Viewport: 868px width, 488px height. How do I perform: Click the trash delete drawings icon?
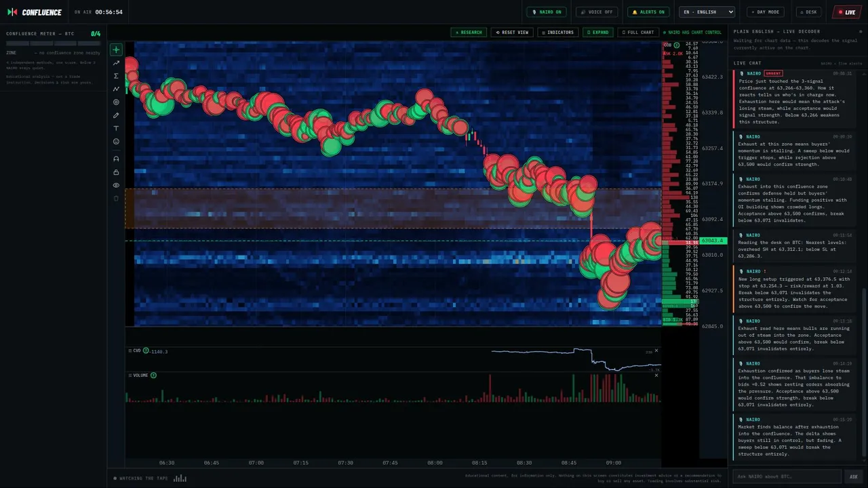coord(116,199)
